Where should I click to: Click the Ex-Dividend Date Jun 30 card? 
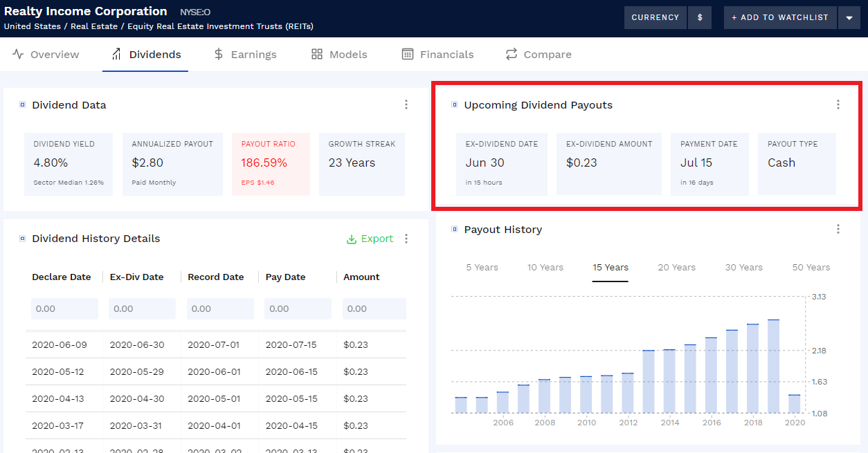pyautogui.click(x=502, y=164)
